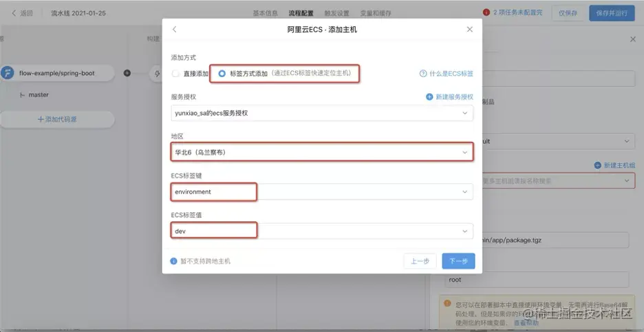Viewport: 644px width, 332px height.
Task: Click the master branch label
Action: tap(39, 95)
